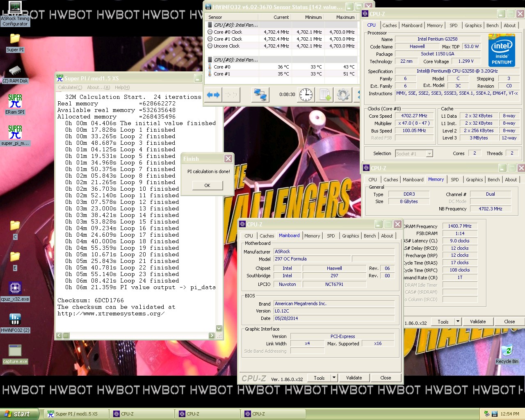Open Calculate menu in Super PI
Image resolution: width=525 pixels, height=420 pixels.
(x=70, y=87)
